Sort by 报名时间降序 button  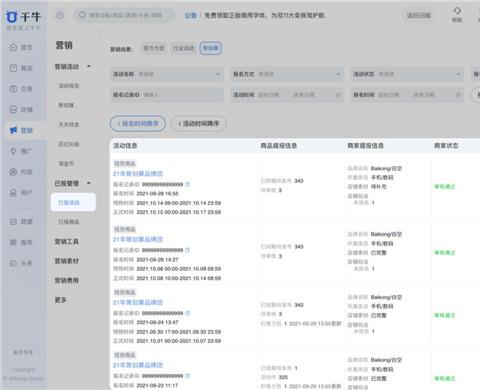[x=138, y=124]
